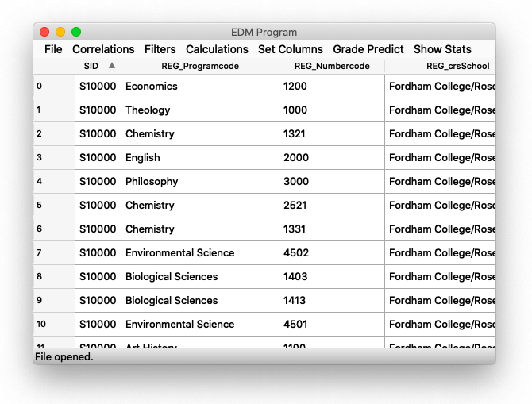Select the Philosophy program cell

(x=199, y=181)
